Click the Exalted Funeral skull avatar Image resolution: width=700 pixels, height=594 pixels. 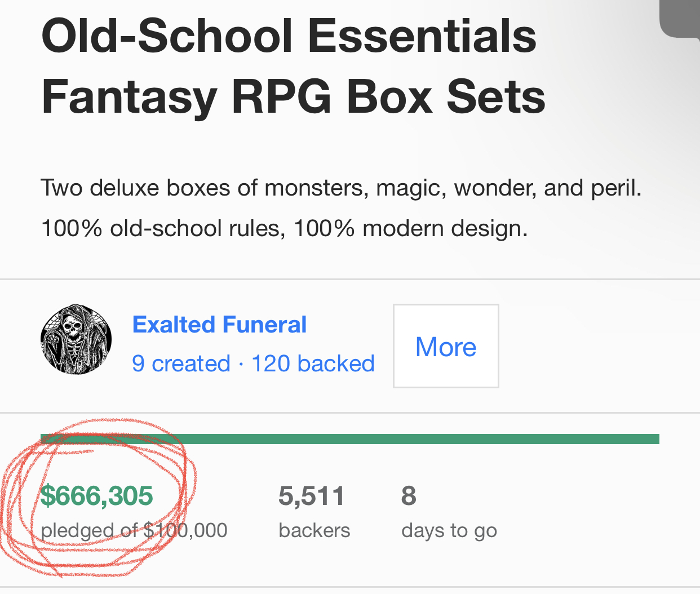(x=76, y=339)
